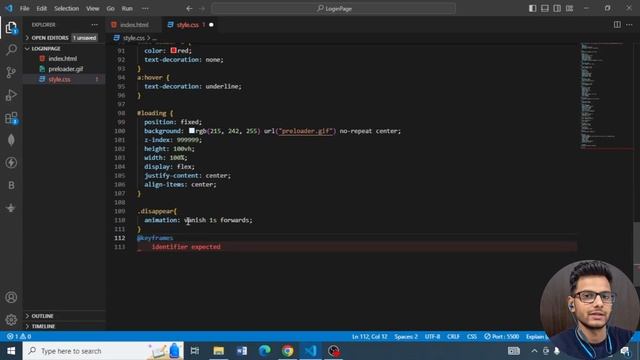640x360 pixels.
Task: Toggle Secondary Side Bar visibility
Action: (x=557, y=8)
